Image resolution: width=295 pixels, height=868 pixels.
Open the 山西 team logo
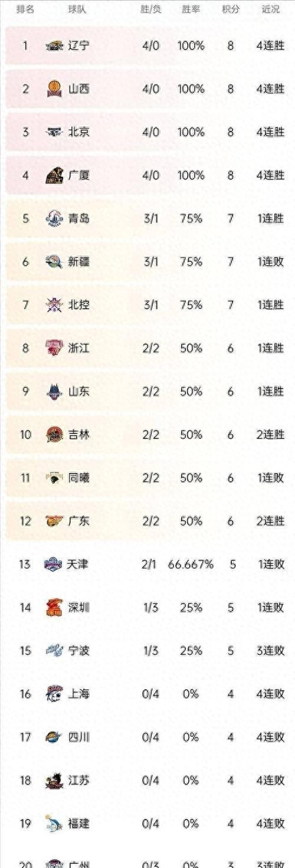pos(54,89)
